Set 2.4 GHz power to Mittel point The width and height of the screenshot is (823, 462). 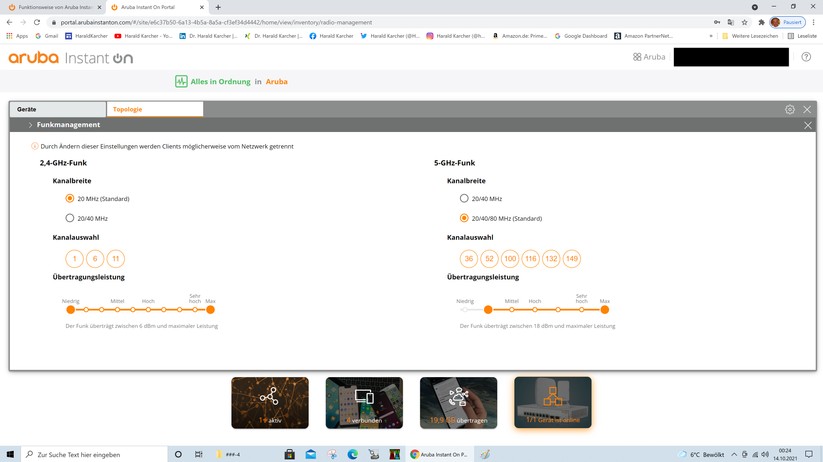click(x=117, y=310)
